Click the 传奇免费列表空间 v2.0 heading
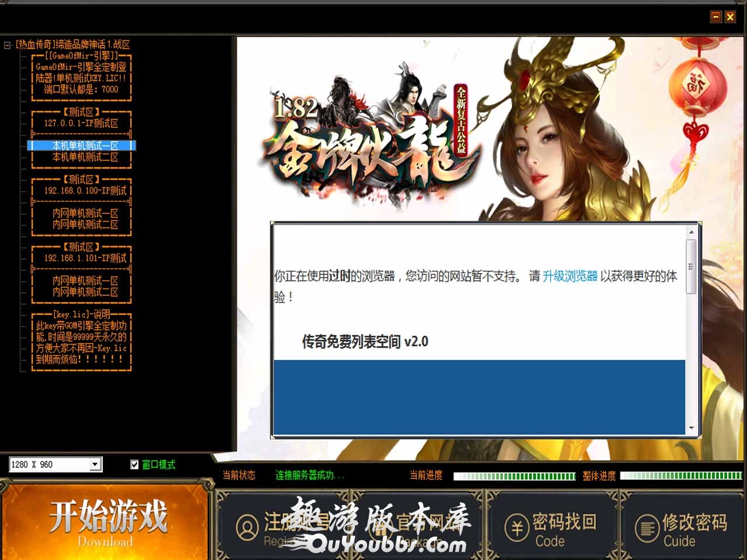 [365, 341]
